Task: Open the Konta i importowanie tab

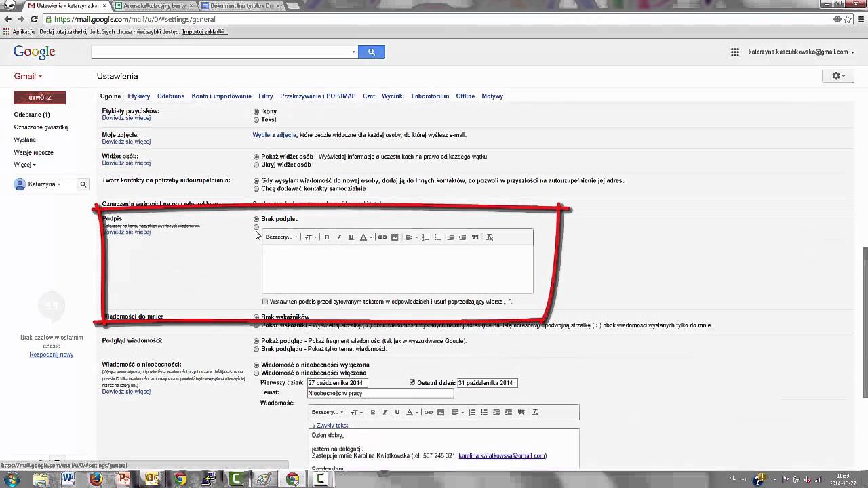Action: tap(222, 96)
